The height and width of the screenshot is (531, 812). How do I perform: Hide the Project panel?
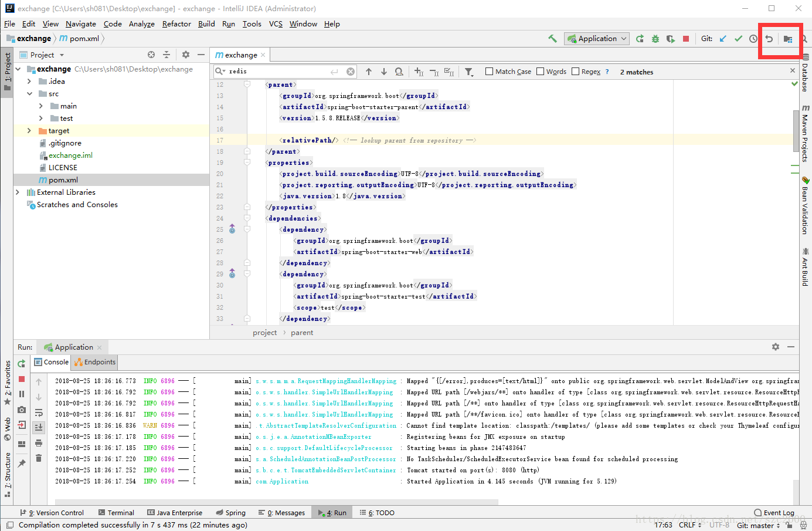pyautogui.click(x=201, y=55)
